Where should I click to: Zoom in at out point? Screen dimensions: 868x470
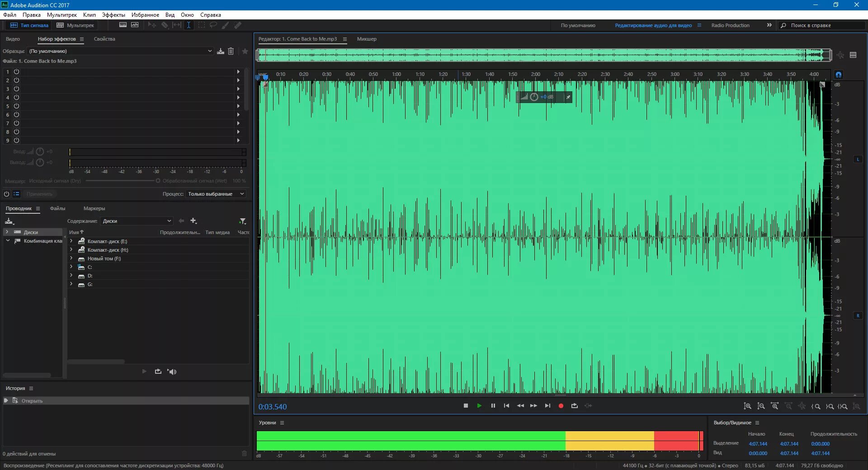click(x=830, y=406)
